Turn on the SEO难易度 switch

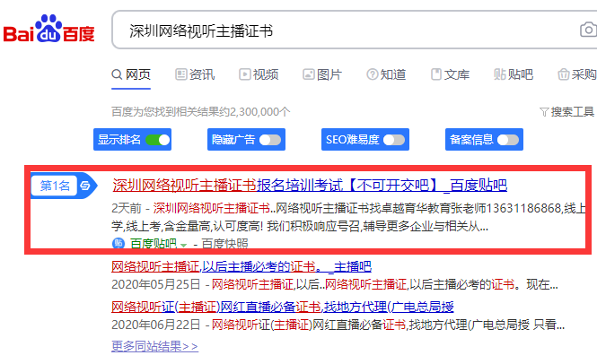[394, 140]
